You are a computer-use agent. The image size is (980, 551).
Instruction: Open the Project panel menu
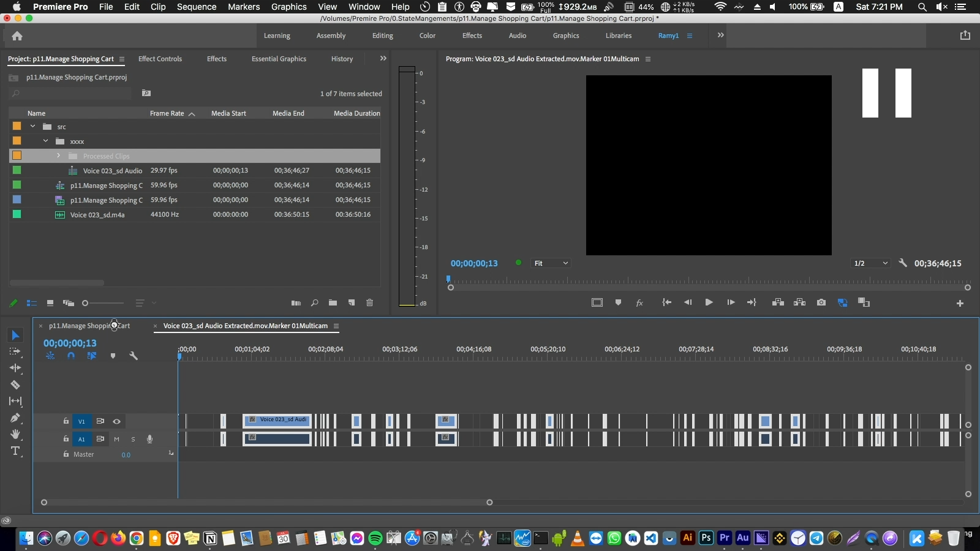(122, 59)
